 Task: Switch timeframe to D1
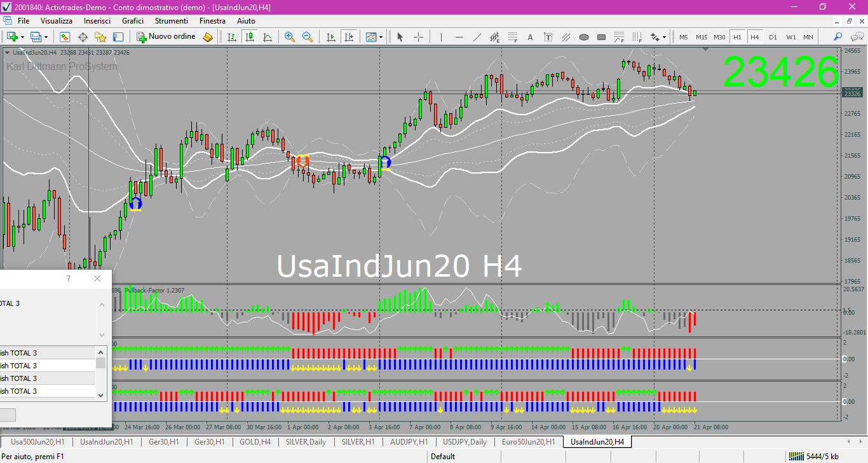tap(773, 37)
